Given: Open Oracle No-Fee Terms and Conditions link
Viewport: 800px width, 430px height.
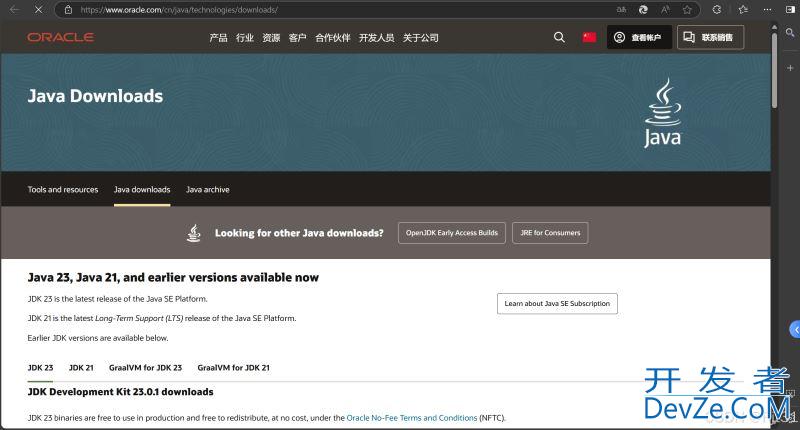Looking at the screenshot, I should [412, 418].
